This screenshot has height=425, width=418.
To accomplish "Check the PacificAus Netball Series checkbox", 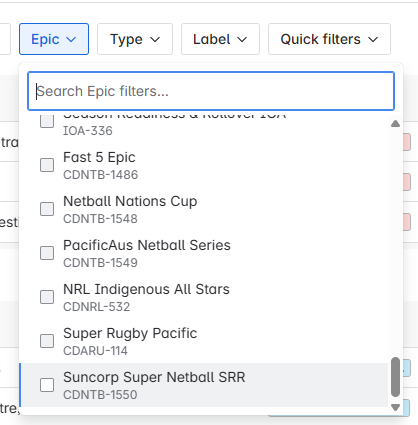I will pos(47,253).
